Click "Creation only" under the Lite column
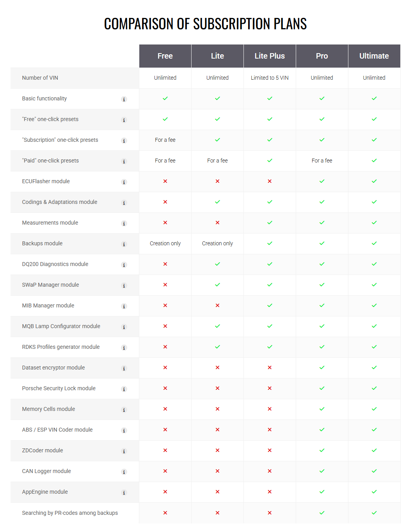 217,243
